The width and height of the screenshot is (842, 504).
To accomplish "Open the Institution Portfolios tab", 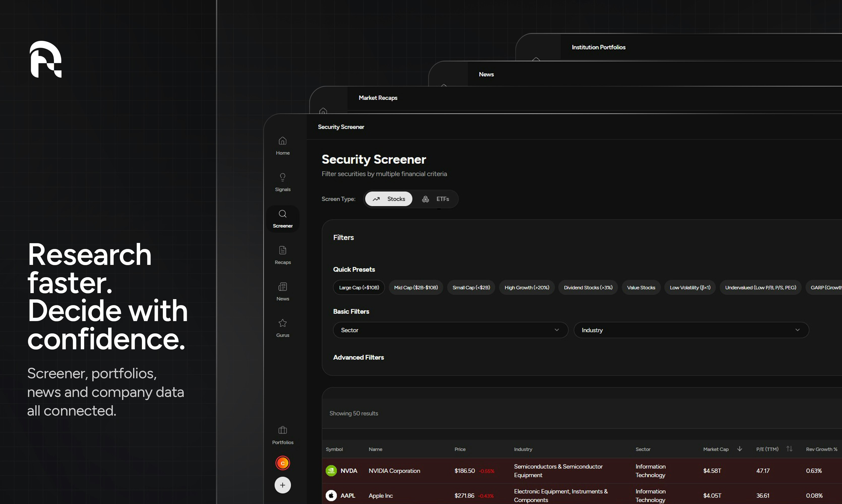I will coord(598,47).
